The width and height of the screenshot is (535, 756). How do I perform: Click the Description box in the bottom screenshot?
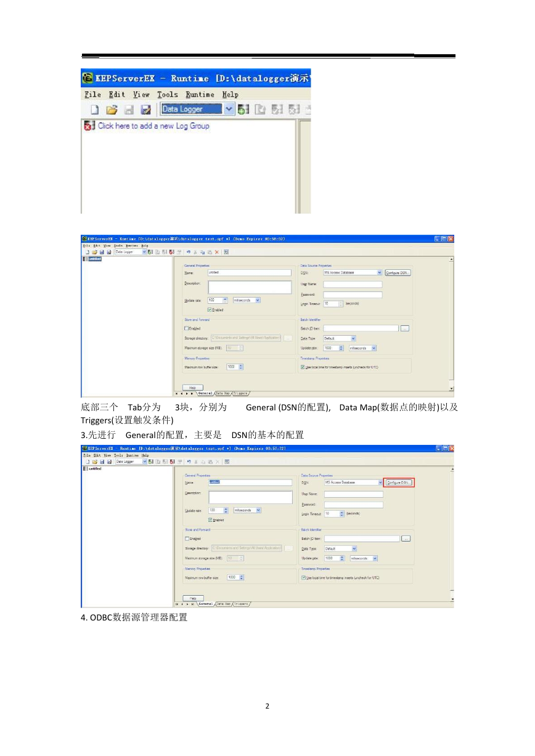pos(250,497)
